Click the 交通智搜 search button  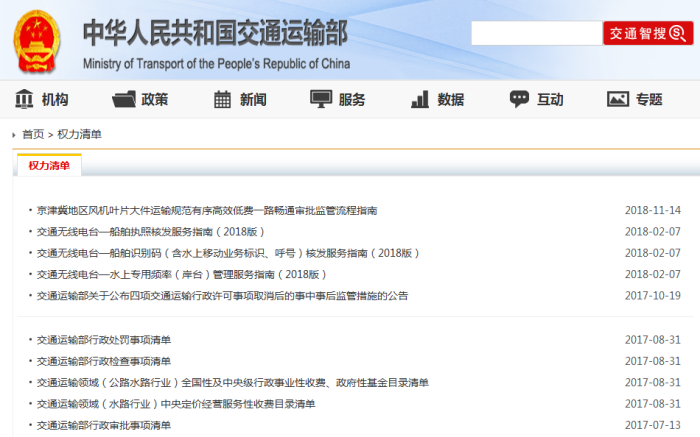[x=648, y=33]
